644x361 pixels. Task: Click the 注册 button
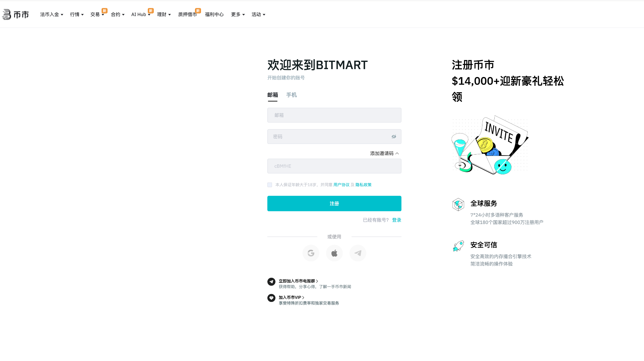pyautogui.click(x=334, y=203)
